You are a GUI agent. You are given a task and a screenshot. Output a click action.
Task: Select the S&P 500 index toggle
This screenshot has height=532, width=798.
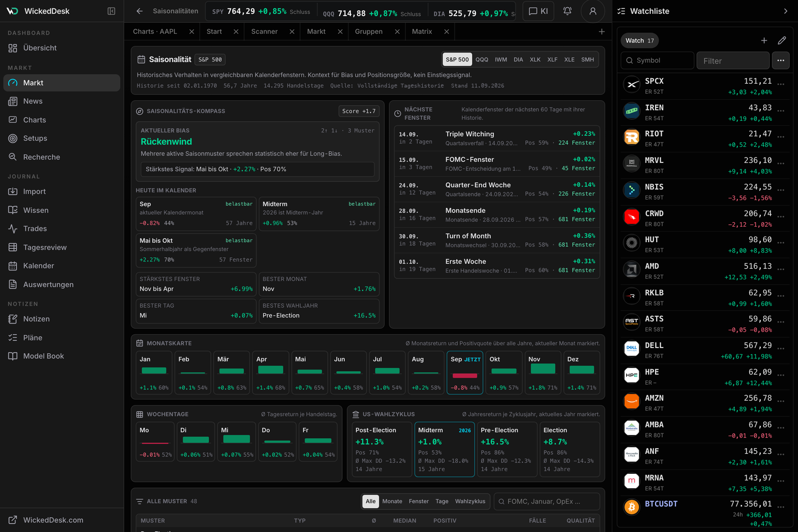pyautogui.click(x=457, y=59)
